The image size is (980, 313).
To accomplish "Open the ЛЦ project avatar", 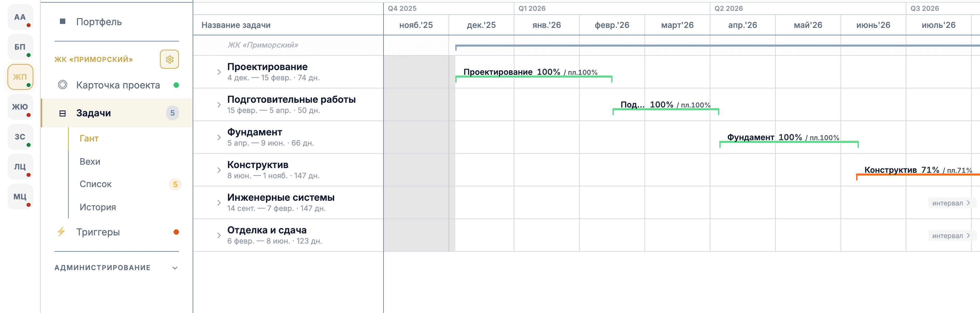I will click(x=20, y=167).
